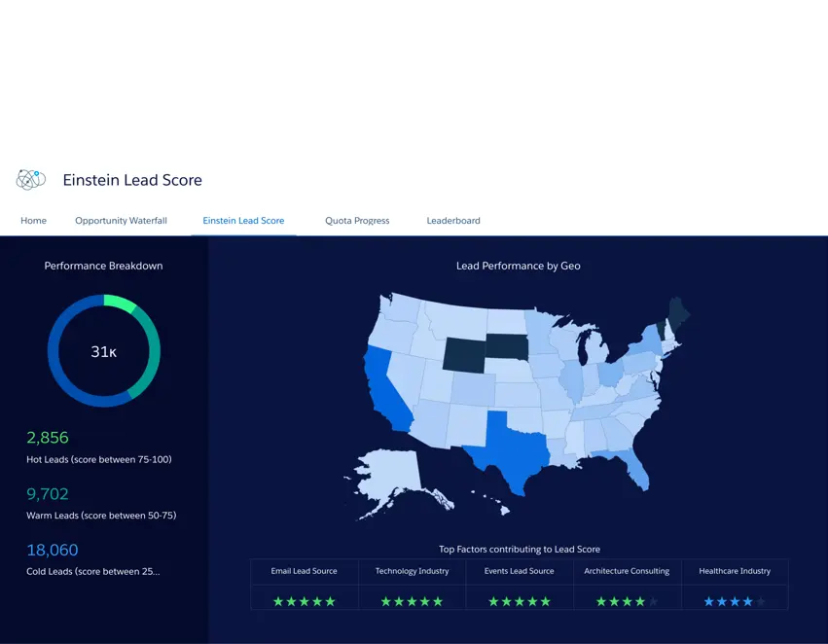
Task: Click Wyoming on the geo map
Action: point(464,355)
